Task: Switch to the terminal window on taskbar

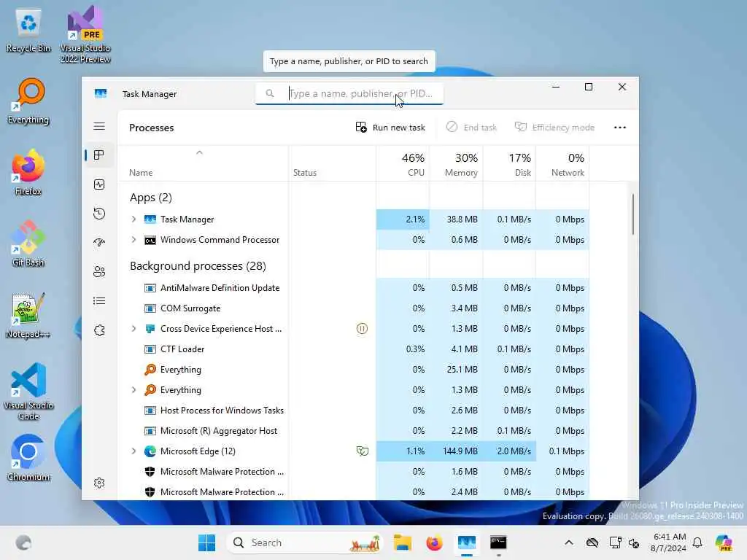Action: click(498, 542)
